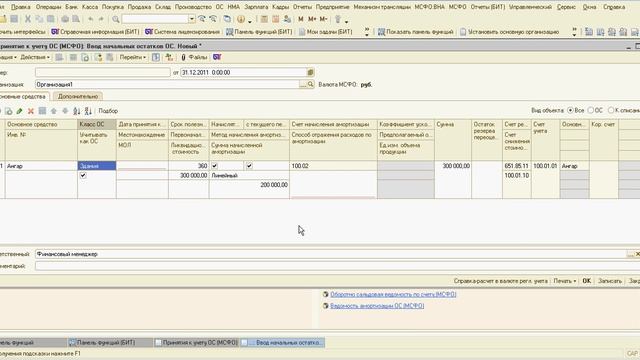The width and height of the screenshot is (640, 360).
Task: Click the paperclip Files icon
Action: [183, 58]
